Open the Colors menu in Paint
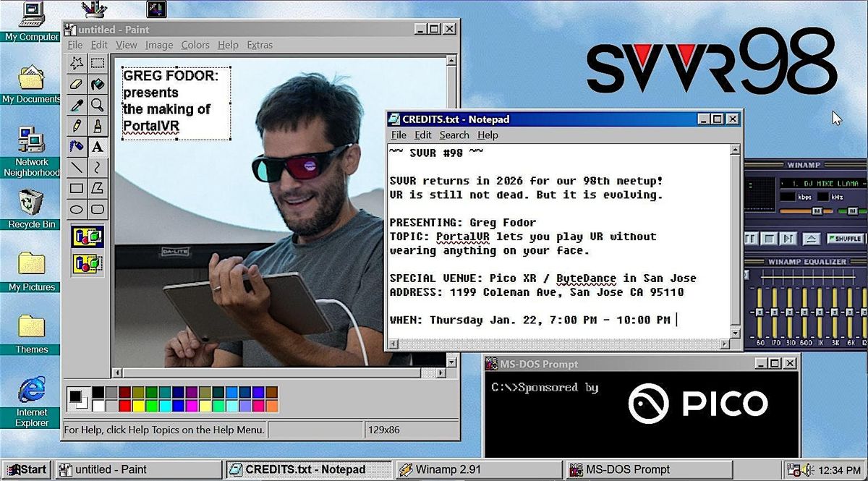This screenshot has height=481, width=868. (195, 45)
